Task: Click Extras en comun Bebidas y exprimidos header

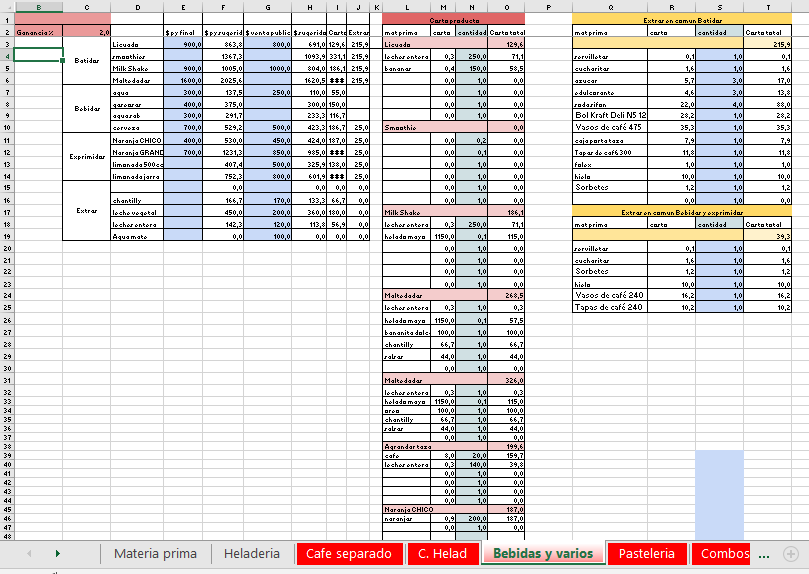Action: point(682,212)
